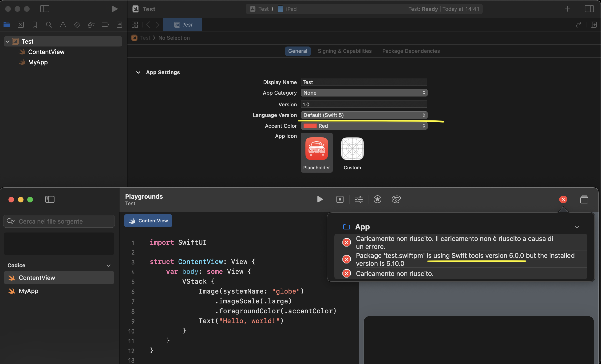This screenshot has width=601, height=364.
Task: Open Xcode bookmark navigator icon
Action: pyautogui.click(x=35, y=25)
